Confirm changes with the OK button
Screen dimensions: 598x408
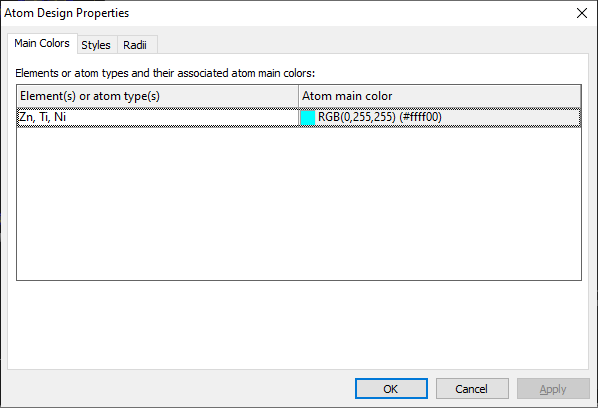391,389
